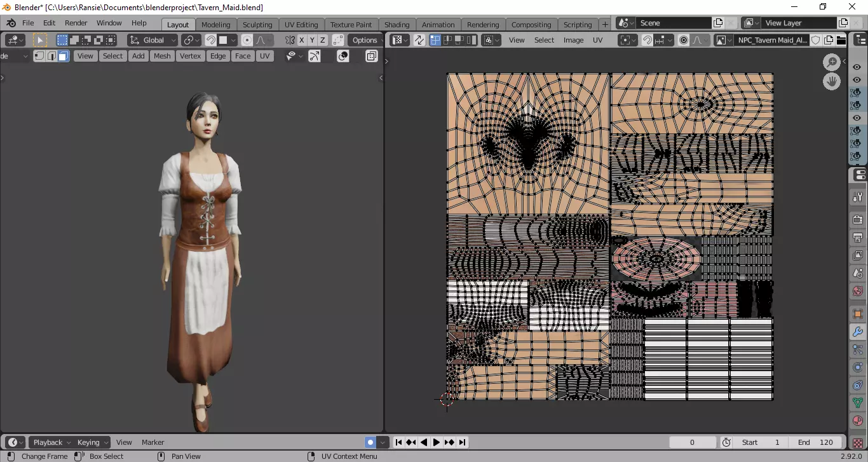Toggle top eye visibility in outliner
868x462 pixels.
[857, 67]
